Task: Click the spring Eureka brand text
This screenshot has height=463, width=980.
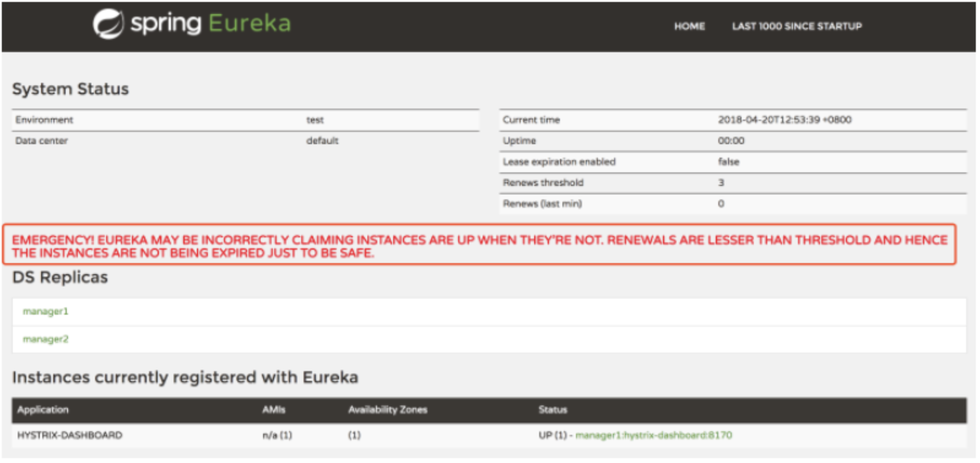Action: pyautogui.click(x=211, y=23)
